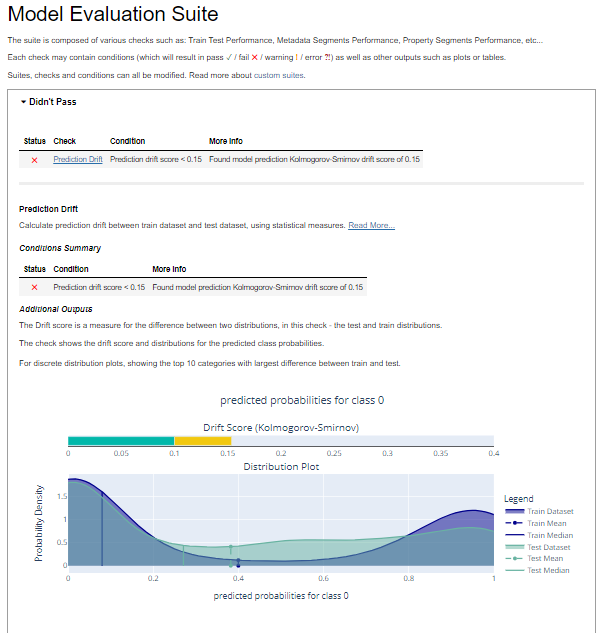
Task: Hide the Train Median trace via the legend
Action: pos(551,535)
